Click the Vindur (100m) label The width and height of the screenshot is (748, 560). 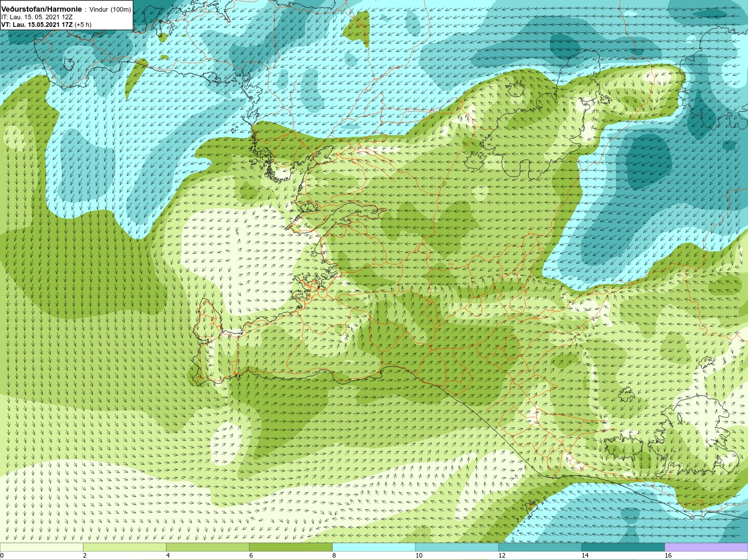click(110, 9)
